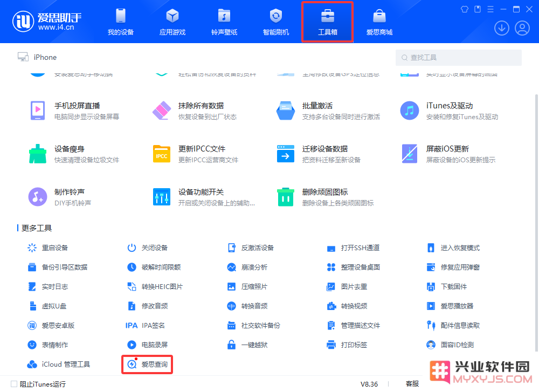The image size is (539, 392).
Task: Click the 爱思助手 logo
Action: click(x=47, y=22)
